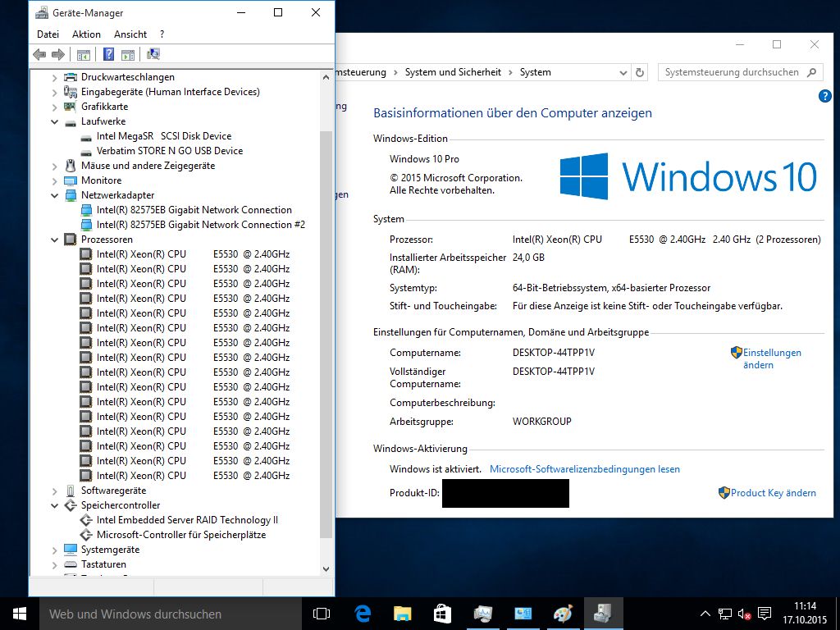Click the Tastaturen keyboard icon

tap(71, 564)
